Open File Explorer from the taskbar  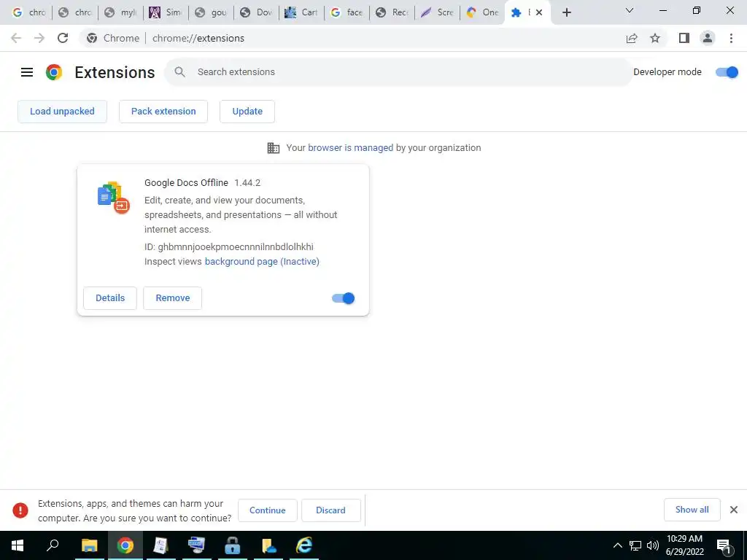tap(89, 545)
